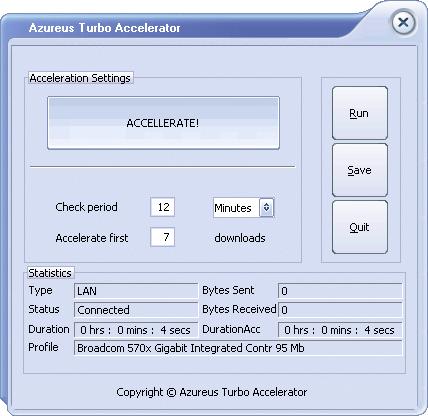Image resolution: width=428 pixels, height=416 pixels.
Task: Click the ACCELLERATE! button
Action: pyautogui.click(x=163, y=123)
